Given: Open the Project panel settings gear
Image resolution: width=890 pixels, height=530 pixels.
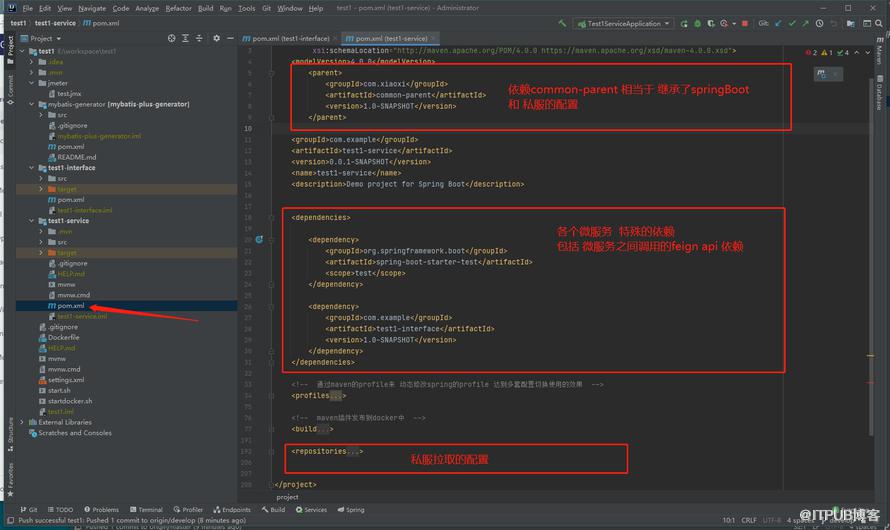Looking at the screenshot, I should pyautogui.click(x=216, y=38).
